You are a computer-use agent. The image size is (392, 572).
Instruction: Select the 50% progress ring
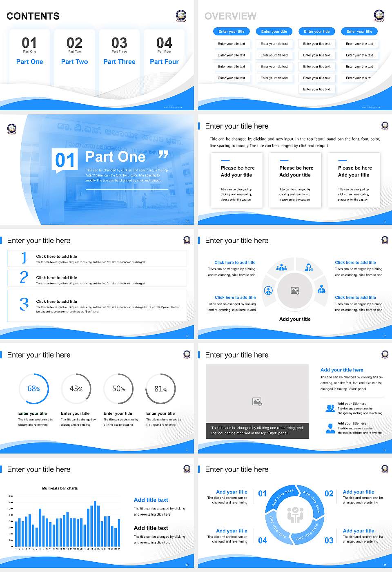pos(118,389)
